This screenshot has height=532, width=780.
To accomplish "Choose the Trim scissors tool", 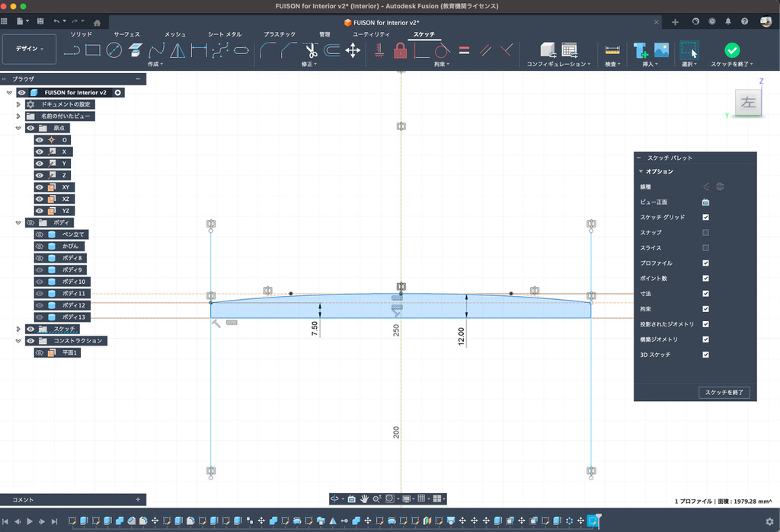I will click(311, 50).
